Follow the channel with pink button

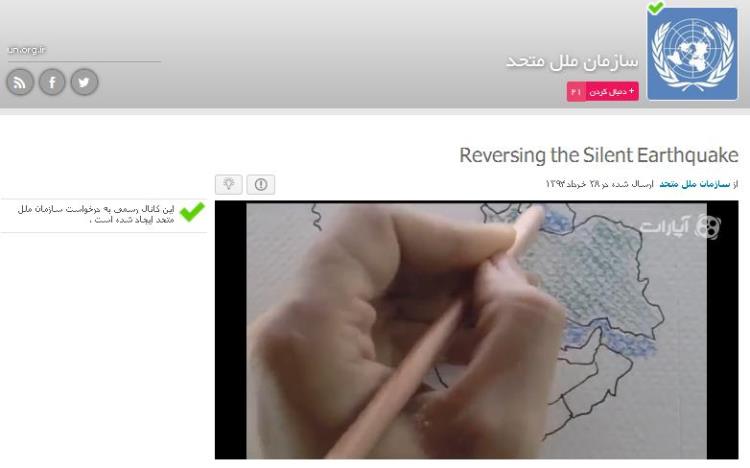click(x=612, y=91)
